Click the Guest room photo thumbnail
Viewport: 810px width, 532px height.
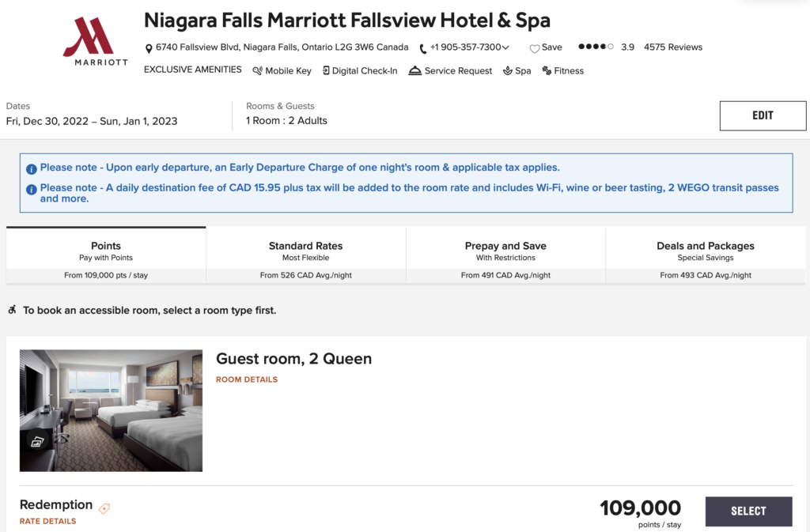[x=111, y=410]
